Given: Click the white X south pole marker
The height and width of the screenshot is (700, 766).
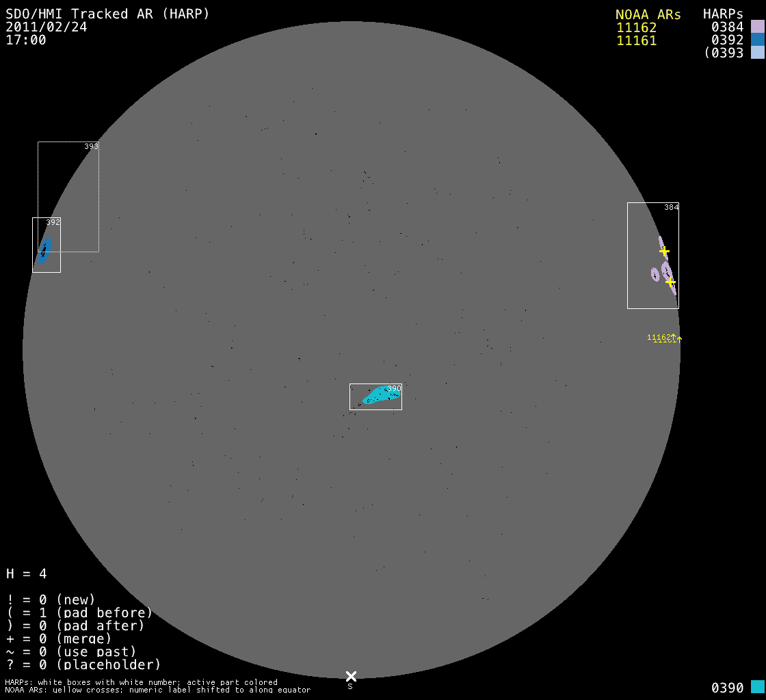Looking at the screenshot, I should tap(351, 676).
